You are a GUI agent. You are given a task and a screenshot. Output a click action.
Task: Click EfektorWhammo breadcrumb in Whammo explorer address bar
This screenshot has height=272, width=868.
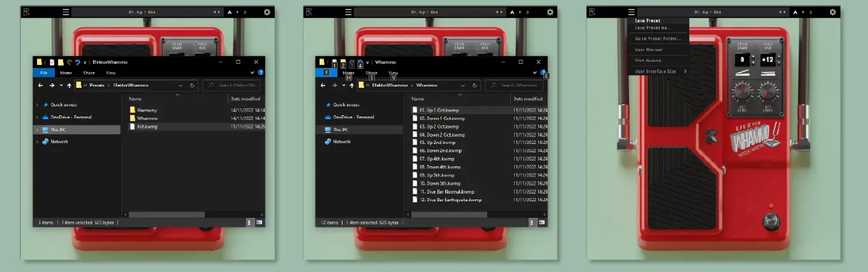pyautogui.click(x=390, y=85)
